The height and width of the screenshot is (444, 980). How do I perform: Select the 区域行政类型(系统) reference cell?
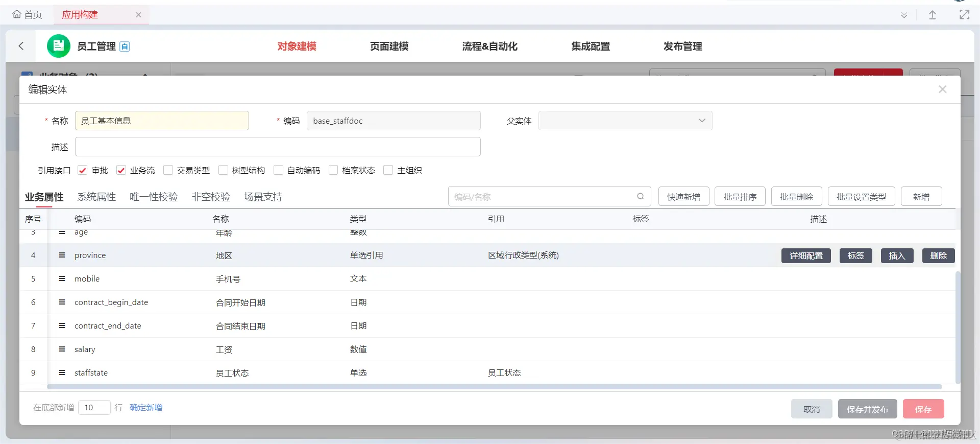[523, 255]
